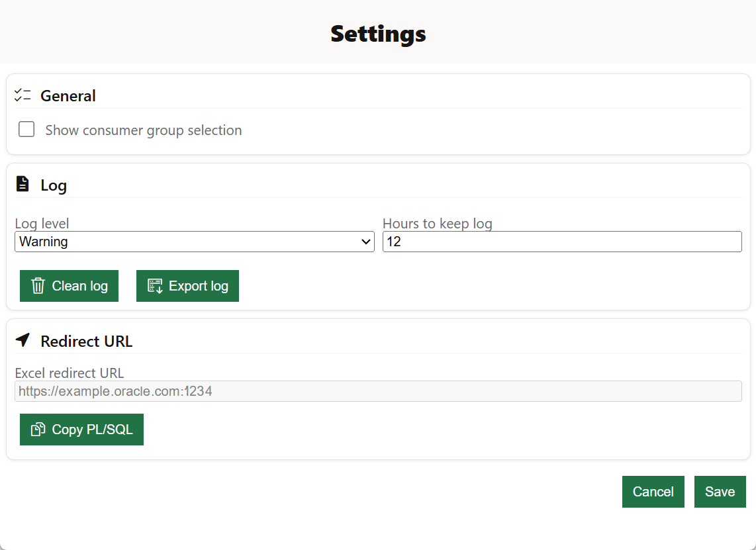Viewport: 756px width, 550px height.
Task: Click the Redirect URL section heading
Action: 86,342
